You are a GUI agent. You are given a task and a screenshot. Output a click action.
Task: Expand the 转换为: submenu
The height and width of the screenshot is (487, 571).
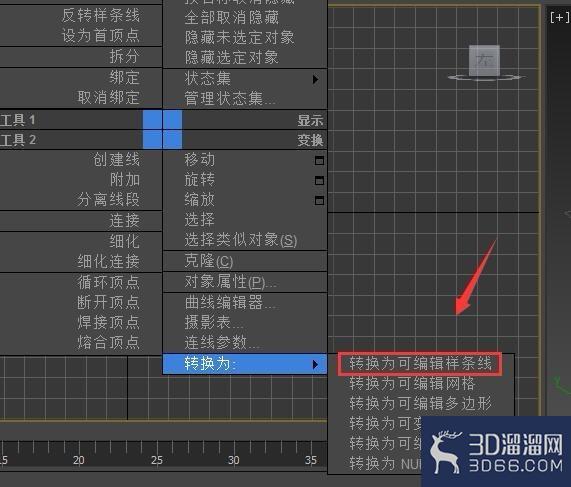(x=245, y=364)
